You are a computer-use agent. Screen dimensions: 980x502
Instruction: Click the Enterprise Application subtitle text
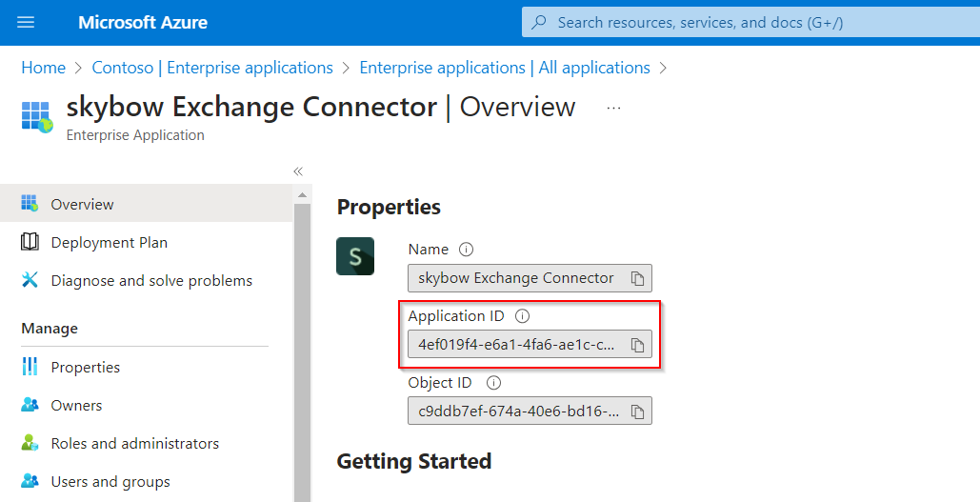click(135, 135)
